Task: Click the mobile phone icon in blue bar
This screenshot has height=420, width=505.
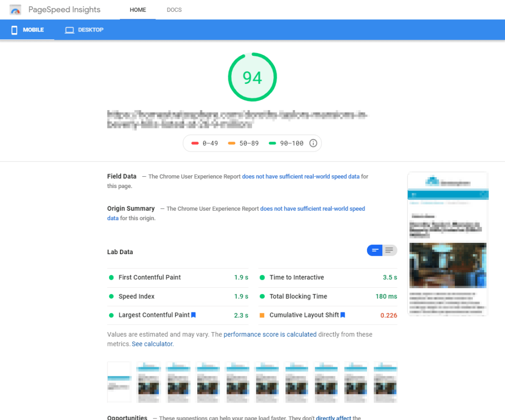Action: pyautogui.click(x=14, y=30)
